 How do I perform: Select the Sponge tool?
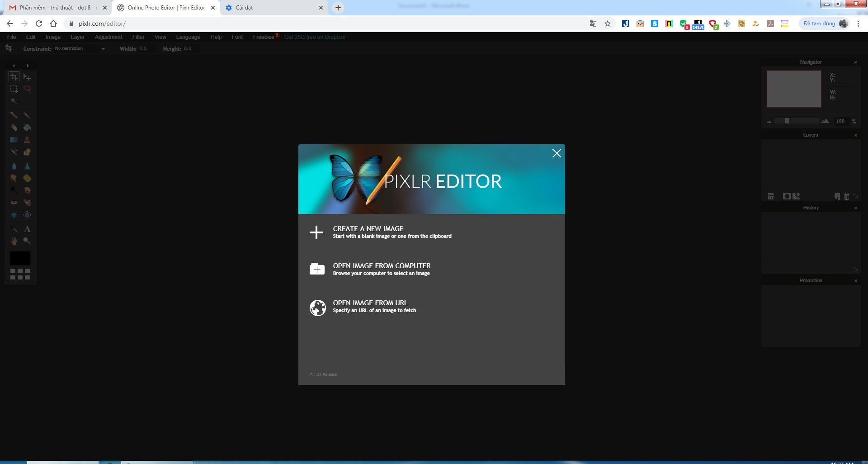tap(27, 178)
